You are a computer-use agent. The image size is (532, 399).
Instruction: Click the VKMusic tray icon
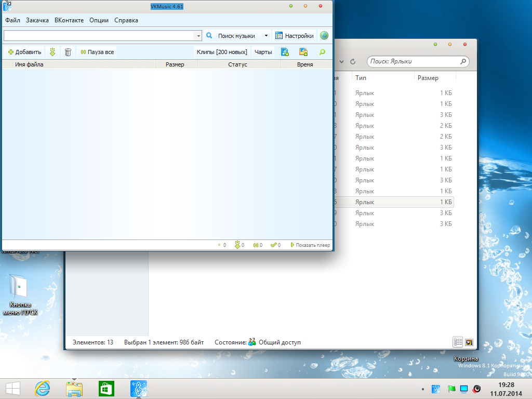pos(436,389)
